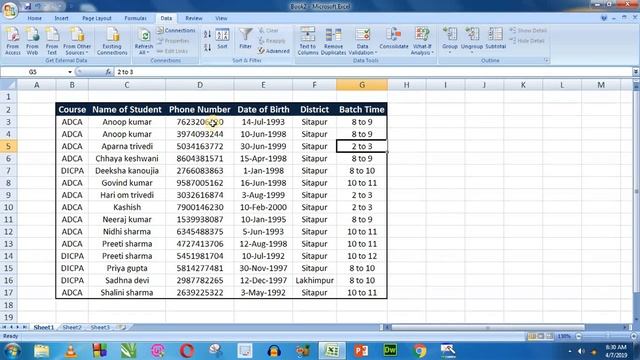The height and width of the screenshot is (360, 640).
Task: Click Consolidate tool
Action: [393, 39]
